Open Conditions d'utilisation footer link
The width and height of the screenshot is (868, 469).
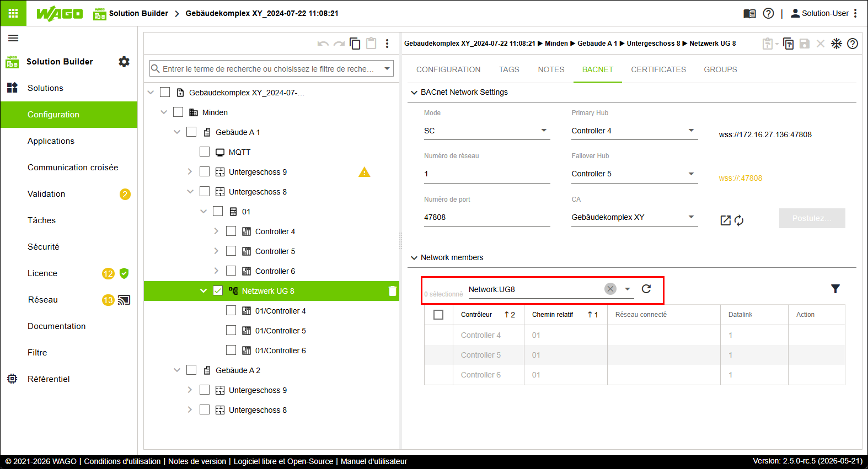click(x=122, y=461)
